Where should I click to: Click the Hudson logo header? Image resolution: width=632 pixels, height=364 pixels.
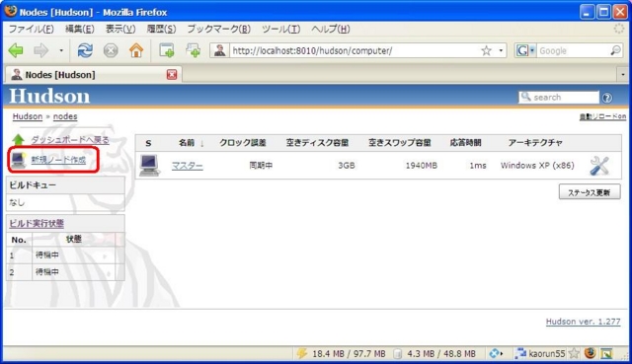[x=49, y=96]
